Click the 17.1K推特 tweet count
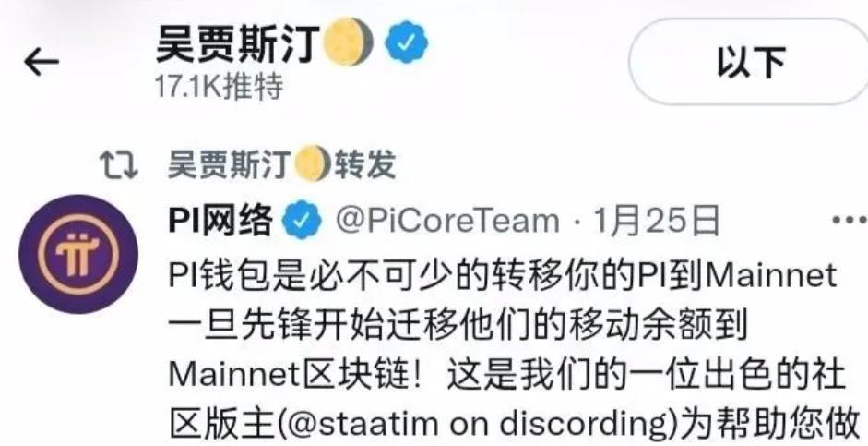 click(x=220, y=87)
